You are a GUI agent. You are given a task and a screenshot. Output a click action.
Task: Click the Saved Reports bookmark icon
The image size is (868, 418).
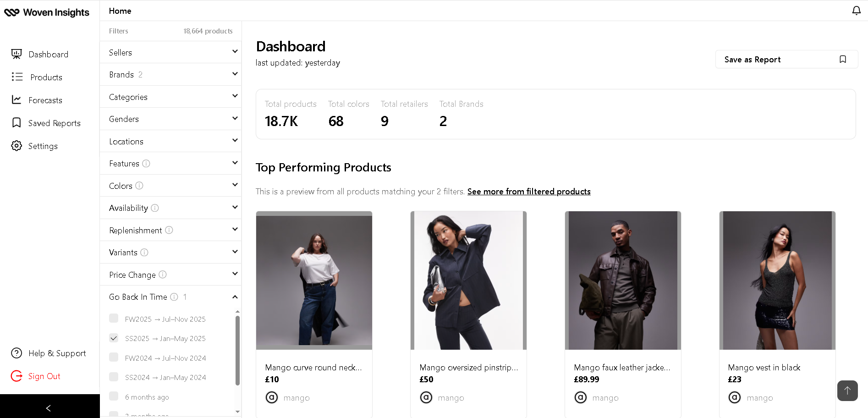[16, 122]
